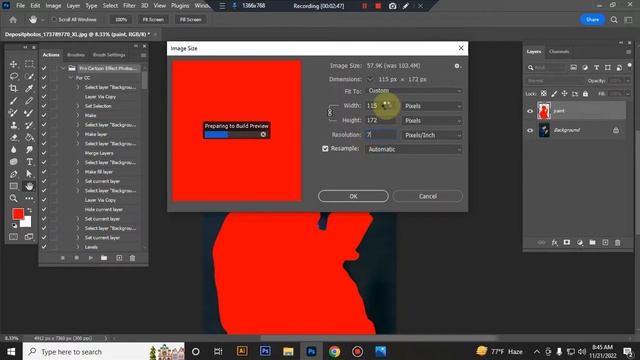This screenshot has height=360, width=640.
Task: Toggle checkmark for Hide current layer step
Action: 44,209
